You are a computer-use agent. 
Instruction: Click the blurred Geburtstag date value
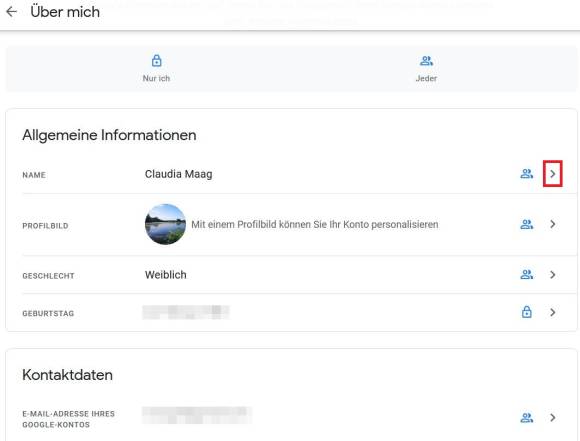tap(186, 312)
